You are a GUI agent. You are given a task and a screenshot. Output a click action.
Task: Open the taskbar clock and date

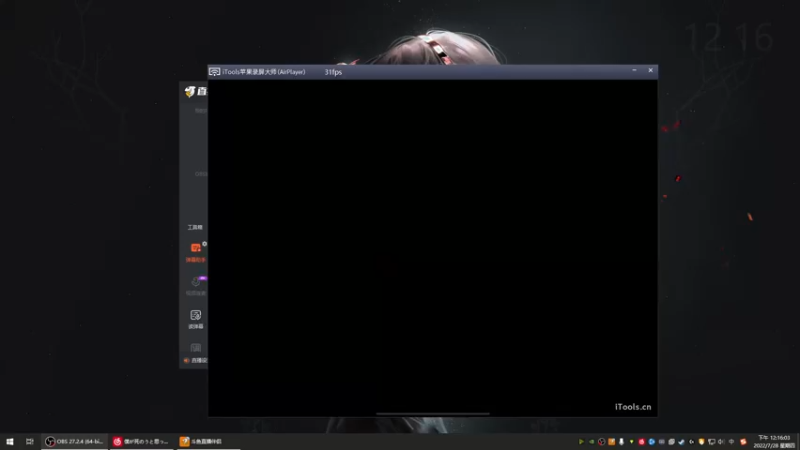tap(774, 442)
